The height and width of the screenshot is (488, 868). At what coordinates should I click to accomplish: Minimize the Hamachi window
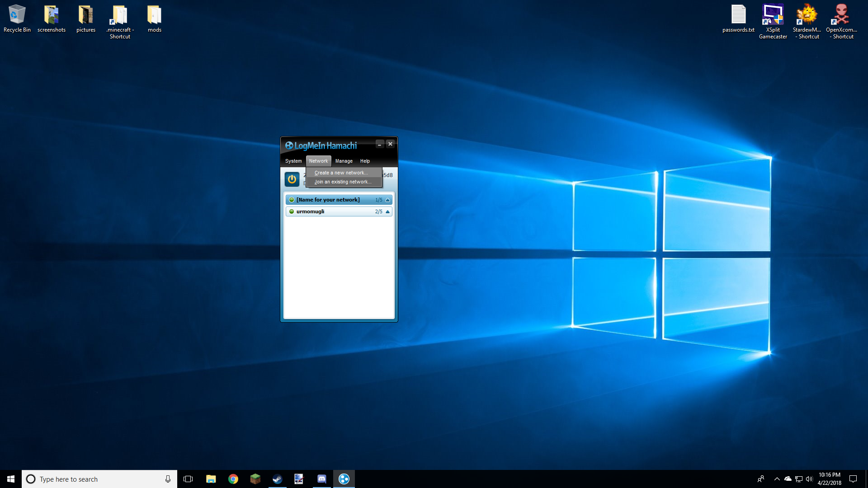coord(379,144)
